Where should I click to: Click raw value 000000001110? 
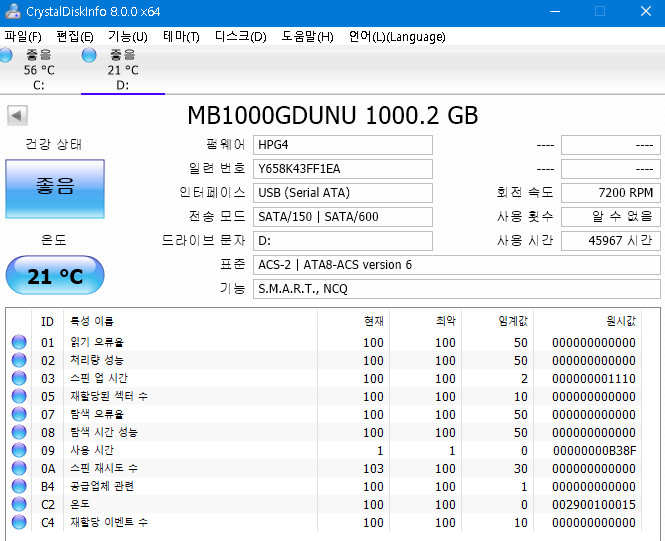click(x=594, y=379)
